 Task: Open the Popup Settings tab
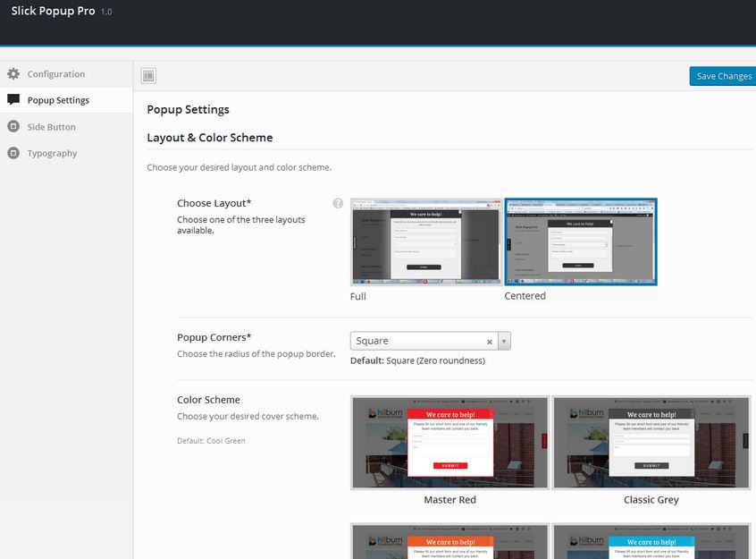(66, 100)
